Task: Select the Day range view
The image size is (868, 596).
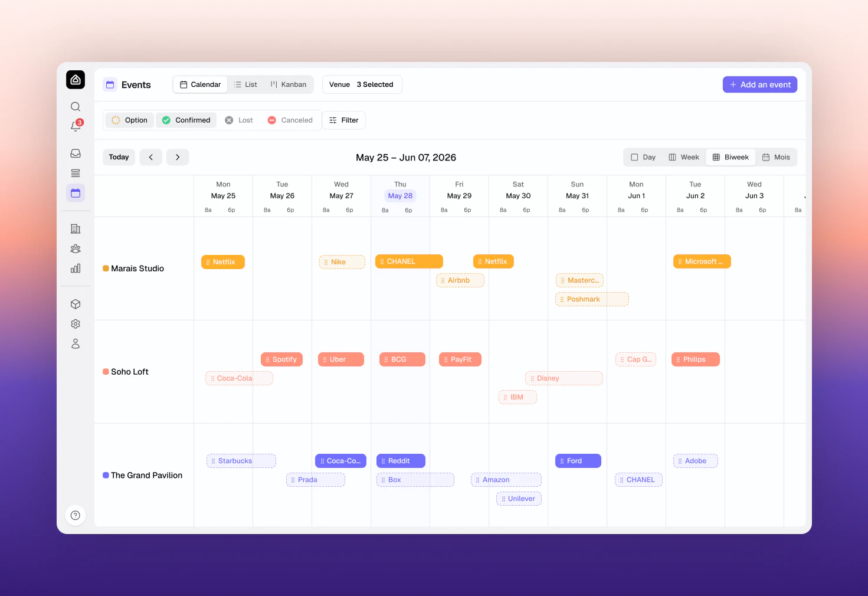Action: click(643, 158)
